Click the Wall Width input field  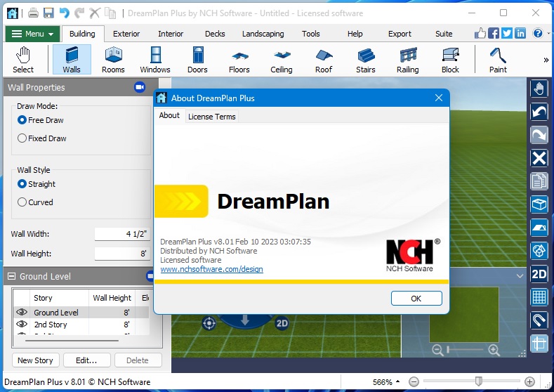click(122, 234)
